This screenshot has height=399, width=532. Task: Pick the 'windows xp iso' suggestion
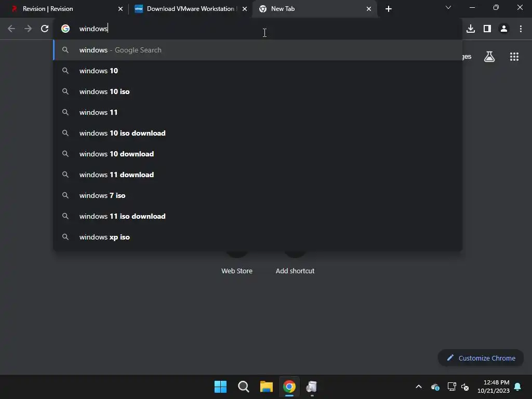pos(258,237)
